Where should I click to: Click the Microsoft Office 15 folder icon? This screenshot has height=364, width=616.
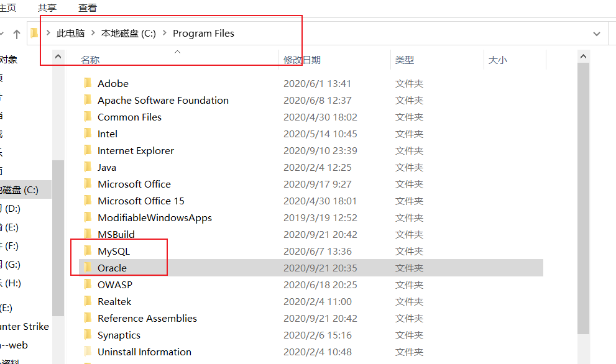click(x=88, y=200)
